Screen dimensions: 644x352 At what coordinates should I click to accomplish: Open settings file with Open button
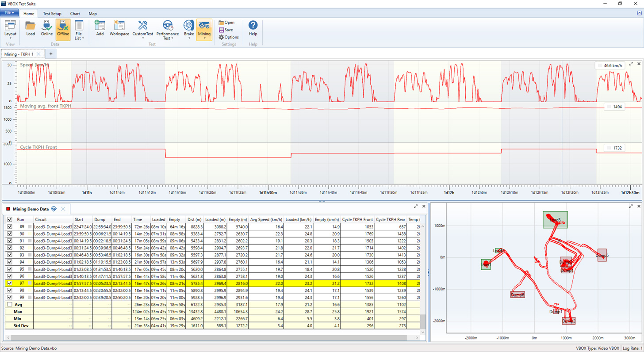click(226, 23)
